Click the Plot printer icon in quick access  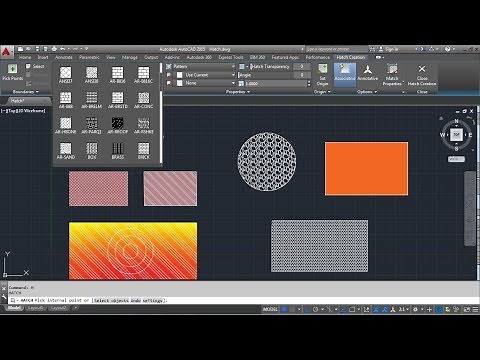(54, 49)
